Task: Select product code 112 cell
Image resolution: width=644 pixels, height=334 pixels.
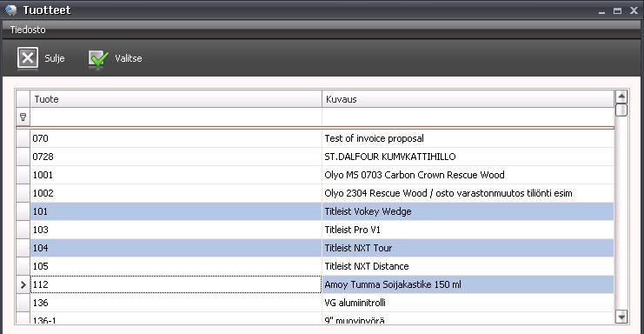Action: [x=176, y=284]
